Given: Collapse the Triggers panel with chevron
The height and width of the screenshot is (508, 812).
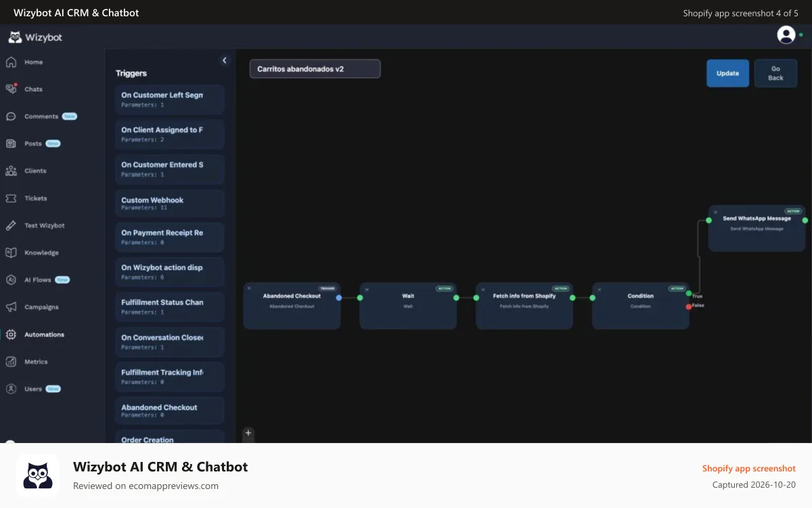Looking at the screenshot, I should 225,60.
